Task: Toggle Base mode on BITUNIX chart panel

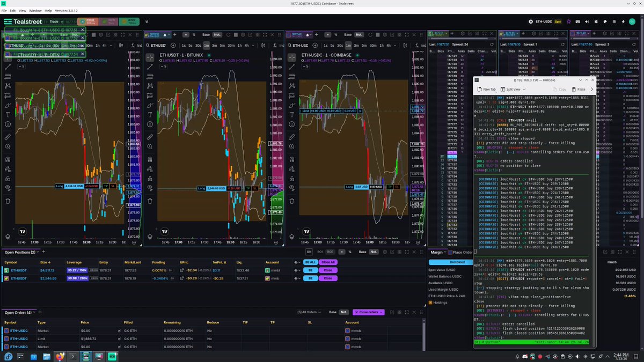Action: [x=205, y=34]
